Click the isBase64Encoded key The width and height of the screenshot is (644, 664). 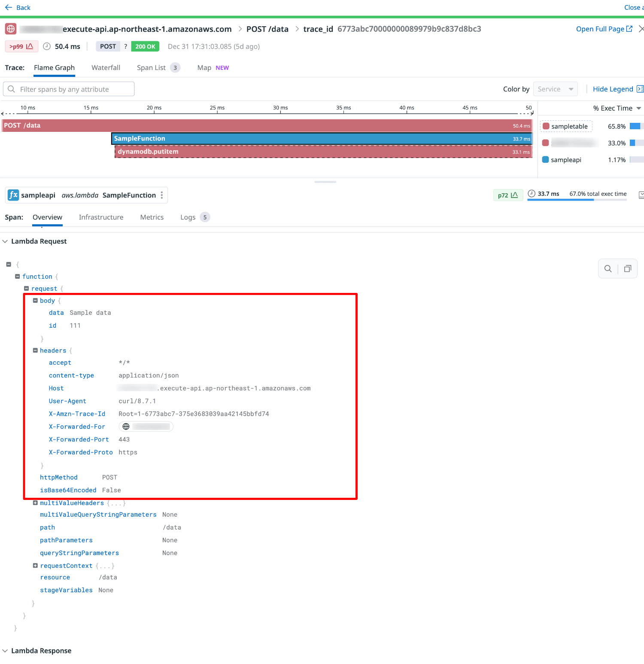pyautogui.click(x=68, y=490)
